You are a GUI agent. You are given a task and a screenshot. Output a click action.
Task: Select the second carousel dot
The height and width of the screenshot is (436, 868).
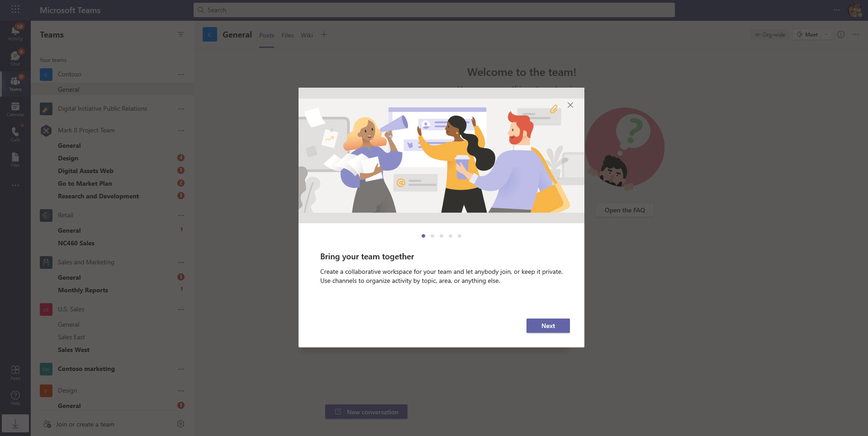pyautogui.click(x=432, y=235)
